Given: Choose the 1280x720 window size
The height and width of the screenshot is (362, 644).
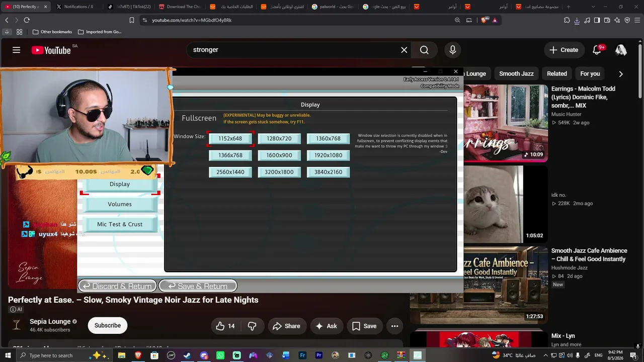Looking at the screenshot, I should (279, 139).
